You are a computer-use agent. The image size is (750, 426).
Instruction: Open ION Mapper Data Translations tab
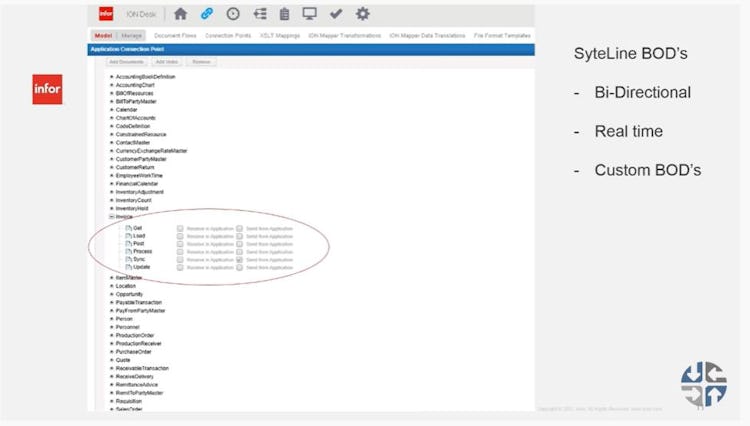click(427, 35)
